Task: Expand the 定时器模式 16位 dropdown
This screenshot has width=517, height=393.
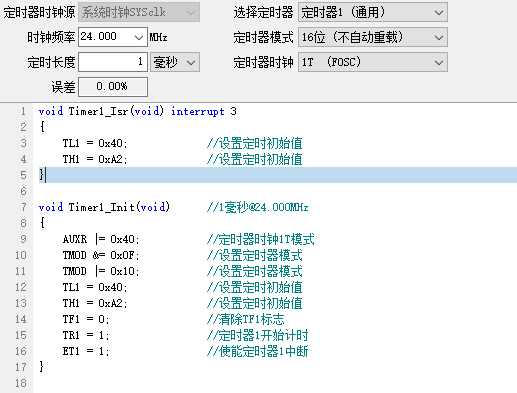Action: point(373,37)
